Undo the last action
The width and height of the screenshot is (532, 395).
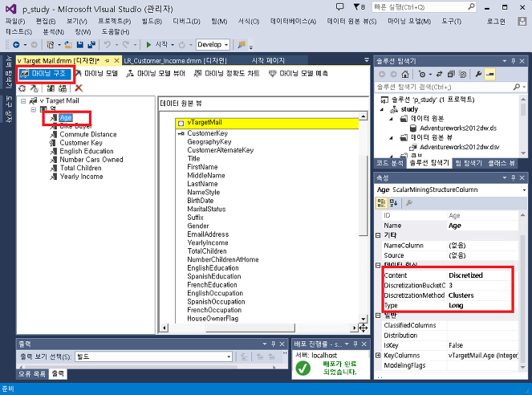(x=108, y=44)
